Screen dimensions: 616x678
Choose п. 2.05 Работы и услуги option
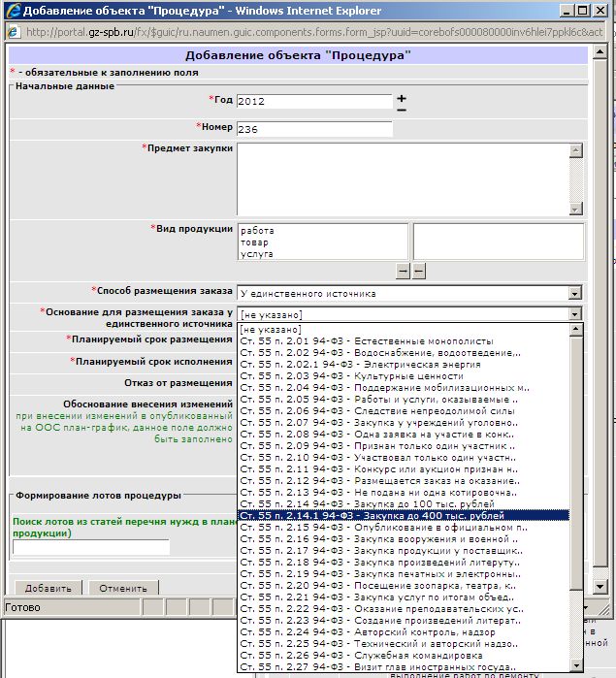tap(404, 400)
